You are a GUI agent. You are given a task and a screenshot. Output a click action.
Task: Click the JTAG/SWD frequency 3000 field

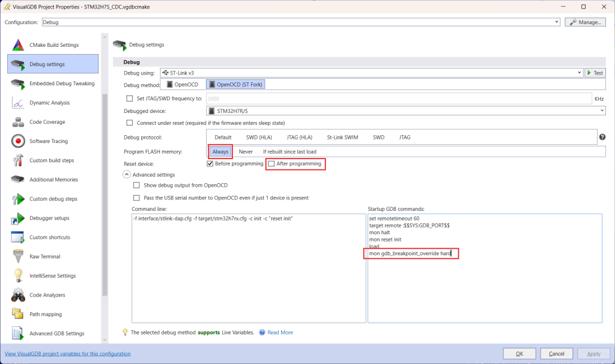(399, 99)
